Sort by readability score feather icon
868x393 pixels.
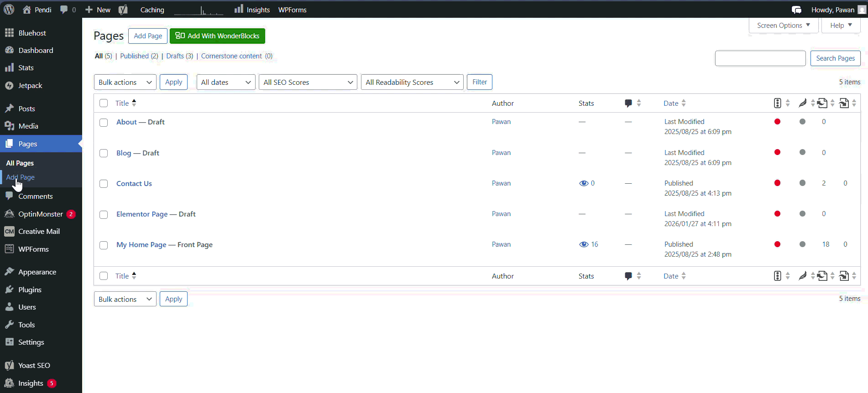(x=802, y=103)
